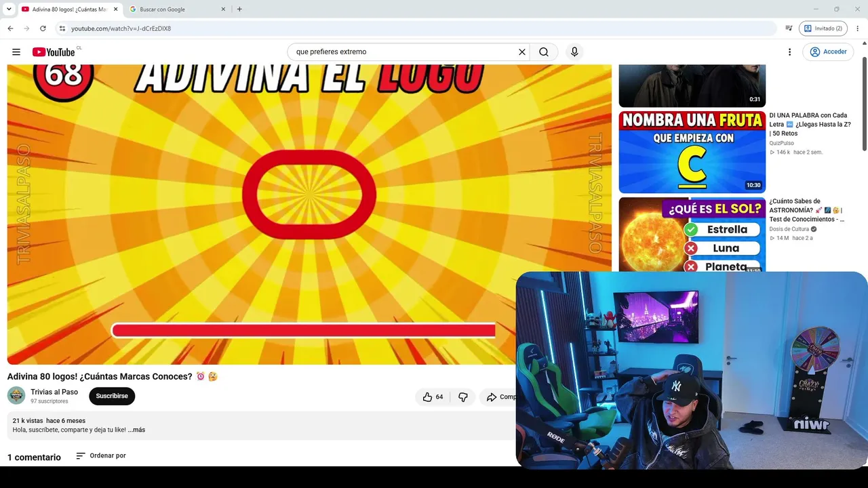The height and width of the screenshot is (488, 868).
Task: Minimize the Chrome window
Action: tap(816, 9)
